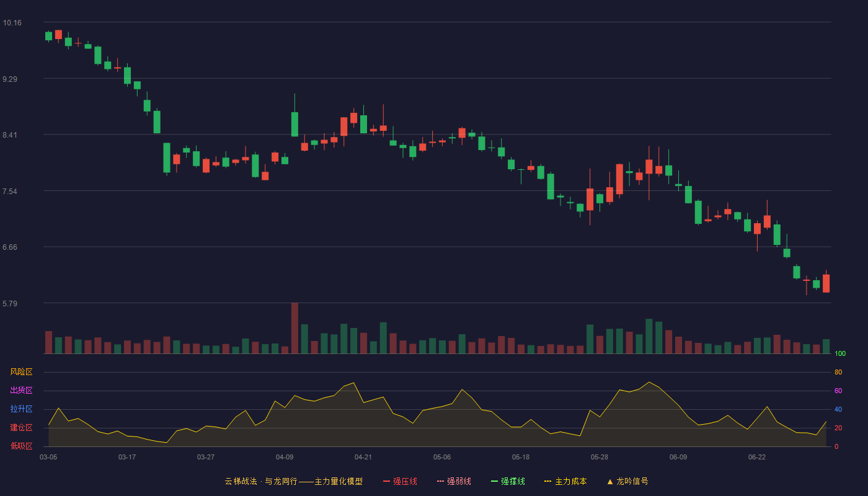
Task: Click the tallest red volume bar
Action: pyautogui.click(x=294, y=328)
